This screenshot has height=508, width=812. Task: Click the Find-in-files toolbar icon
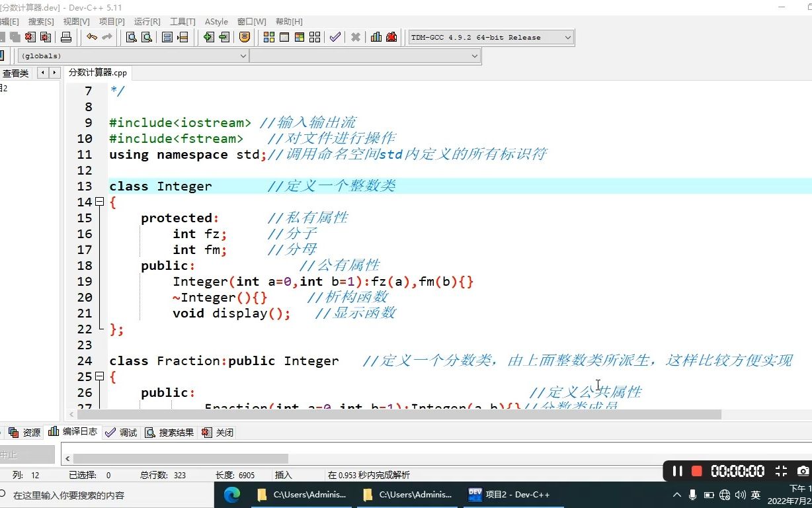[x=147, y=37]
